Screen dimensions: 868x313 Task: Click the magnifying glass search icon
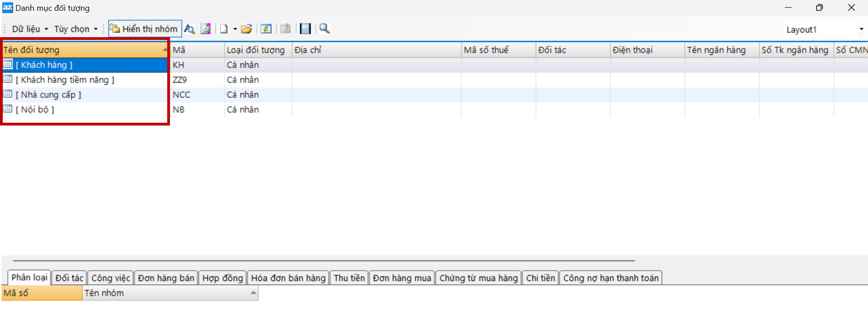click(x=324, y=29)
